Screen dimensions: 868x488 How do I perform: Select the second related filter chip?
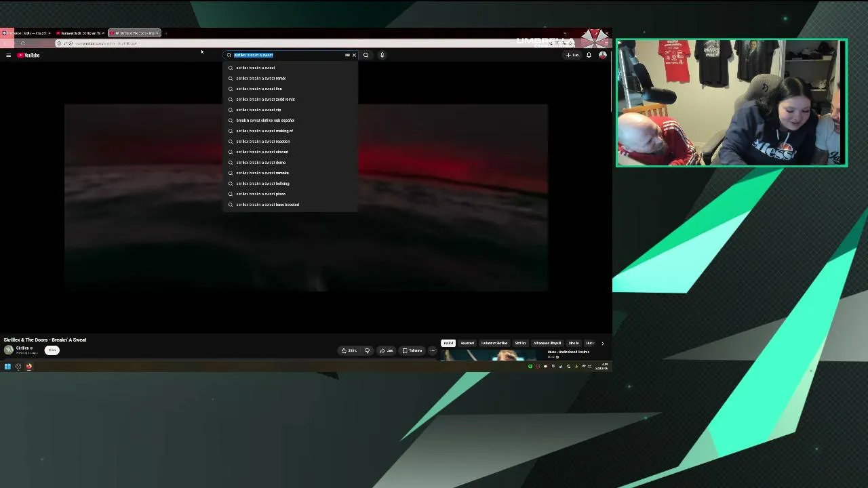point(467,343)
